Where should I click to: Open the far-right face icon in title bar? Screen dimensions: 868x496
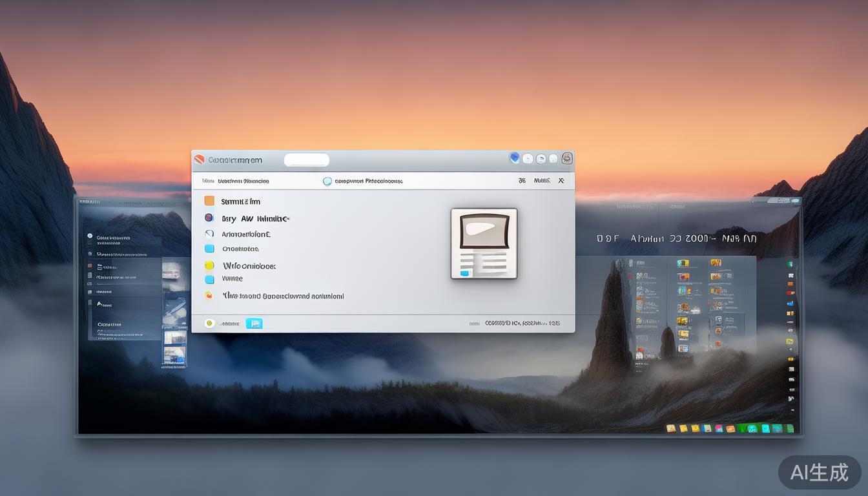pos(567,158)
